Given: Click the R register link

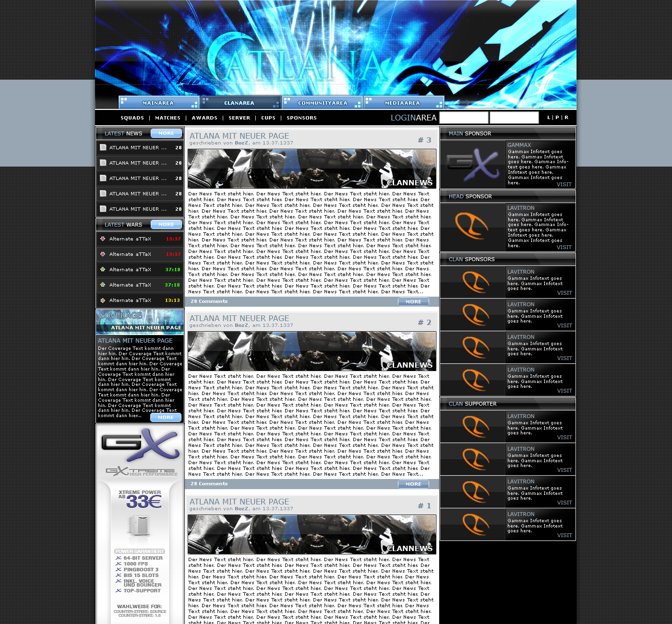Looking at the screenshot, I should pos(566,117).
